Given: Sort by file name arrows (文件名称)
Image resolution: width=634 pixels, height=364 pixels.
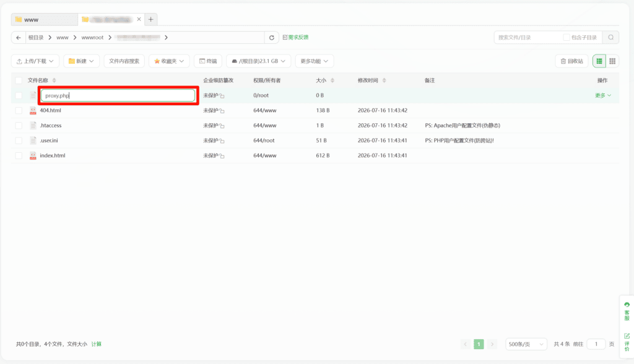Looking at the screenshot, I should [x=54, y=80].
